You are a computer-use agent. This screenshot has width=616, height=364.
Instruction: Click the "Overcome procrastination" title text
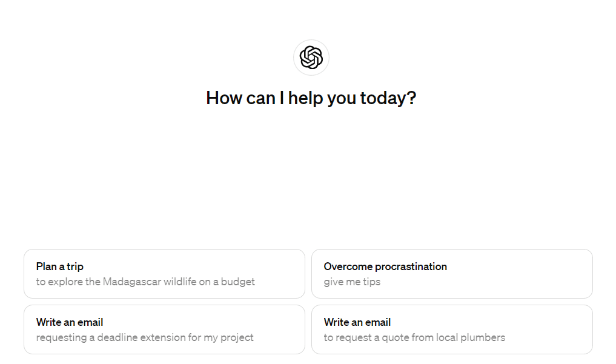385,266
